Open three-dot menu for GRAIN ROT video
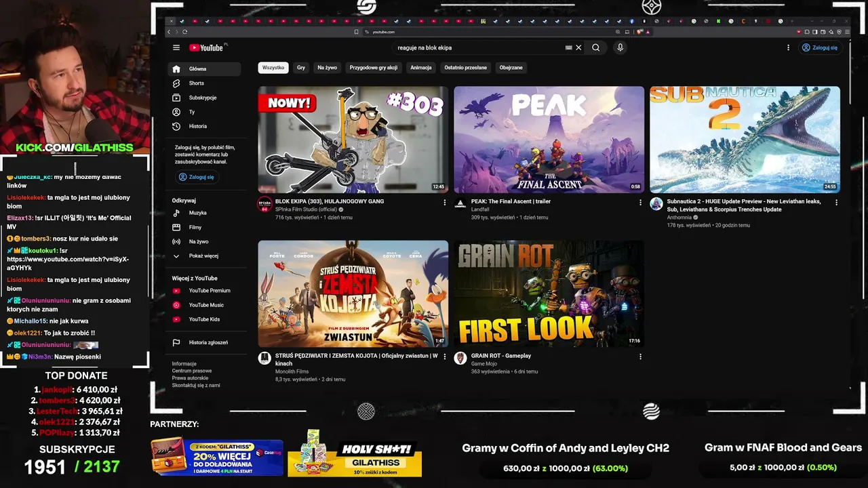Image resolution: width=868 pixels, height=488 pixels. (640, 357)
